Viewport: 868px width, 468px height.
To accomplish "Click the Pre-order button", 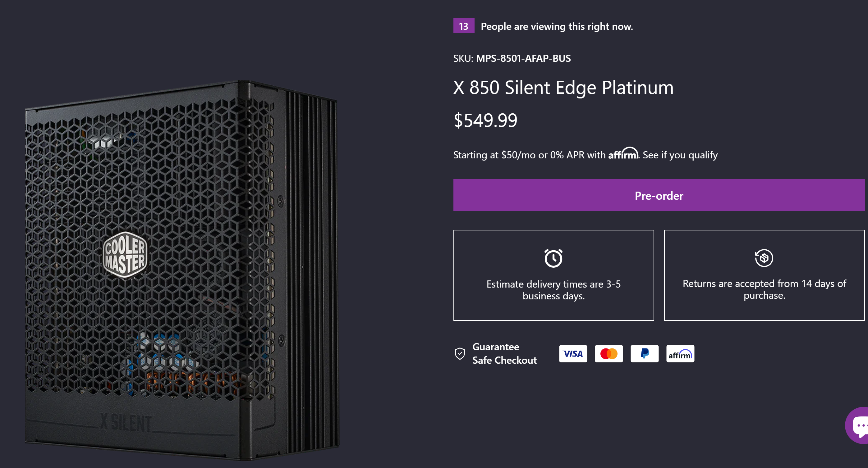I will coord(659,195).
